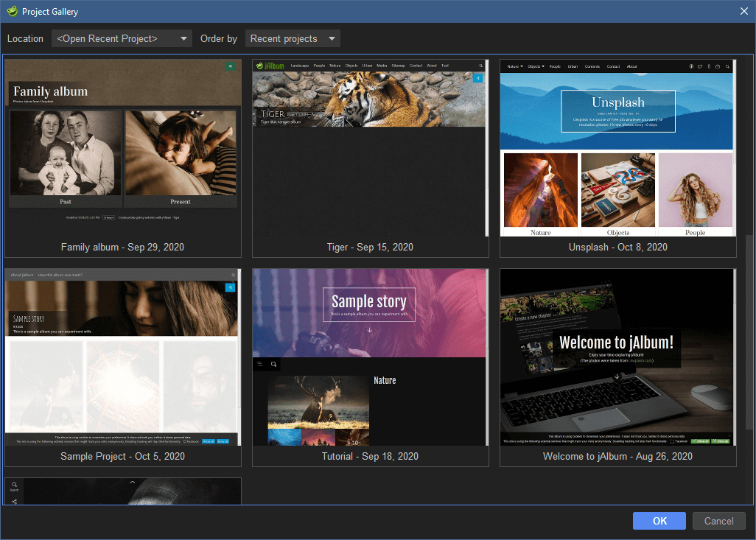Screen dimensions: 756x540
Task: Click the jAlbum leaf icon in the title bar
Action: pos(10,11)
